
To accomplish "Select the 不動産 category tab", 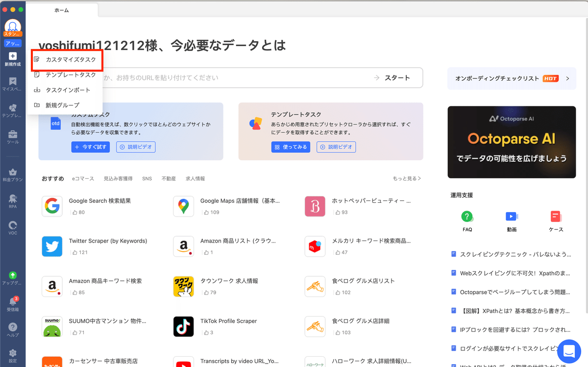I will (x=169, y=179).
